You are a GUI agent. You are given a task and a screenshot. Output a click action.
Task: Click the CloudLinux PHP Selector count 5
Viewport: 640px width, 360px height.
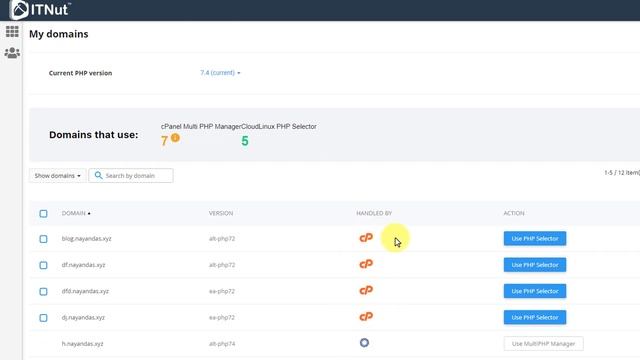245,141
